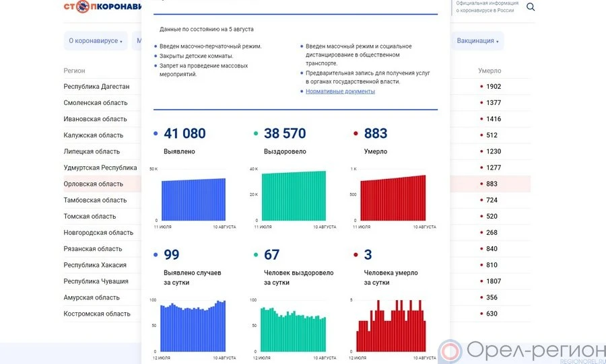
Task: Click the Регион column header
Action: click(75, 71)
